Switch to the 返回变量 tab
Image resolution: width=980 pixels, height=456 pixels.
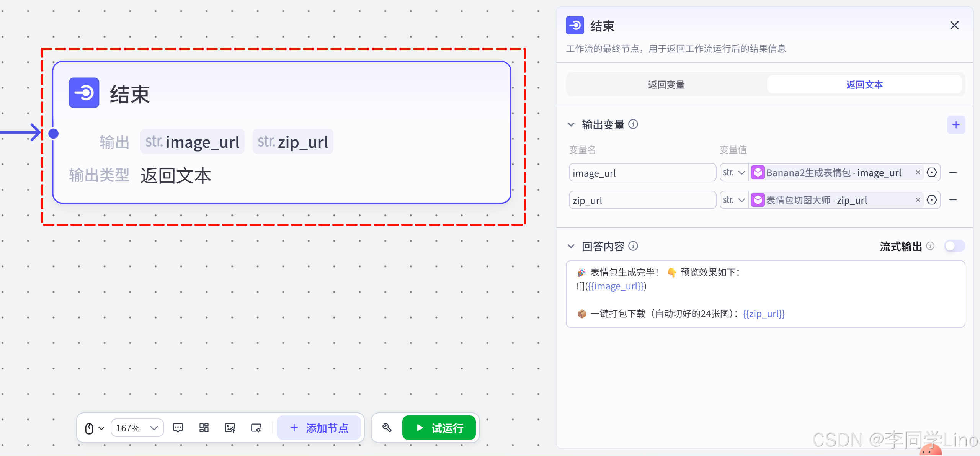(666, 85)
